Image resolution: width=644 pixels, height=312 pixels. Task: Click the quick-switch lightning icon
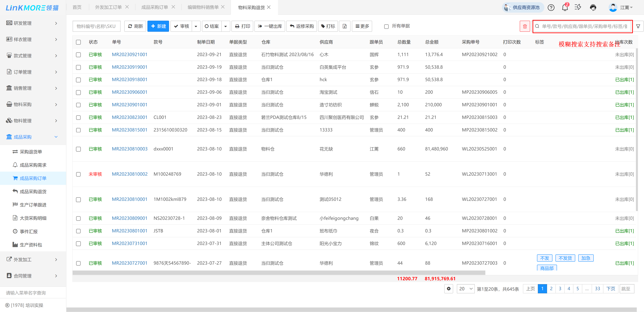578,7
